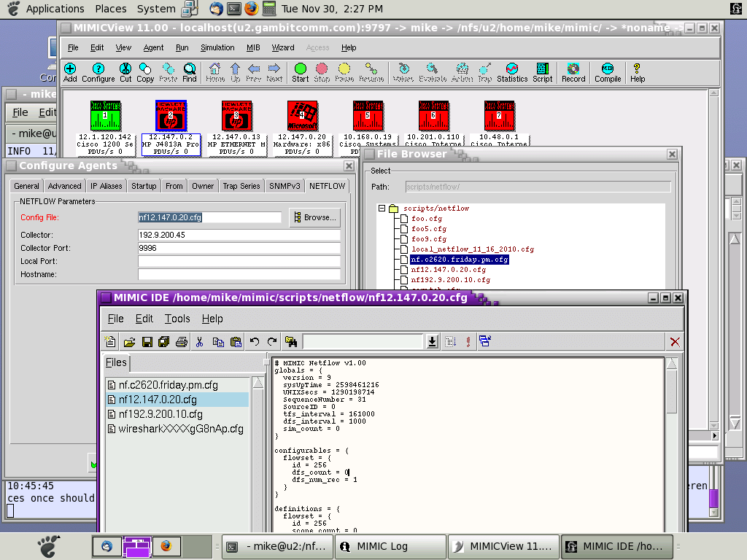
Task: Switch to MIMIC Log taskbar window
Action: (x=390, y=547)
